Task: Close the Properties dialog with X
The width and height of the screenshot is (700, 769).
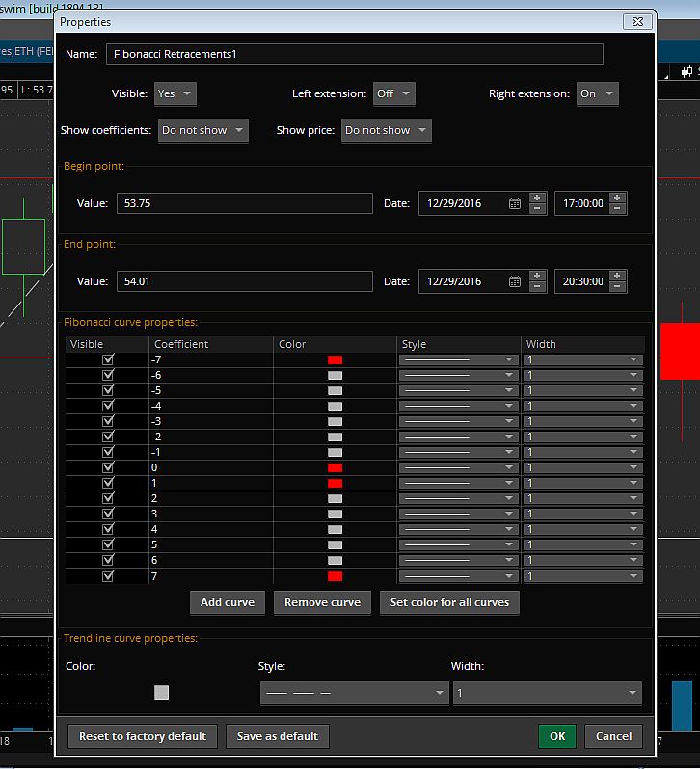Action: [x=637, y=21]
